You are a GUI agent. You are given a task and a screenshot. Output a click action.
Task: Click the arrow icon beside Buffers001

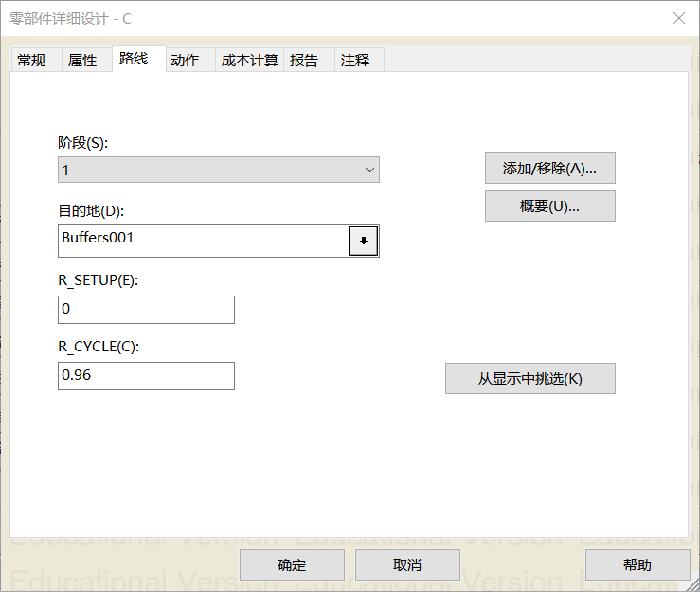pos(363,242)
